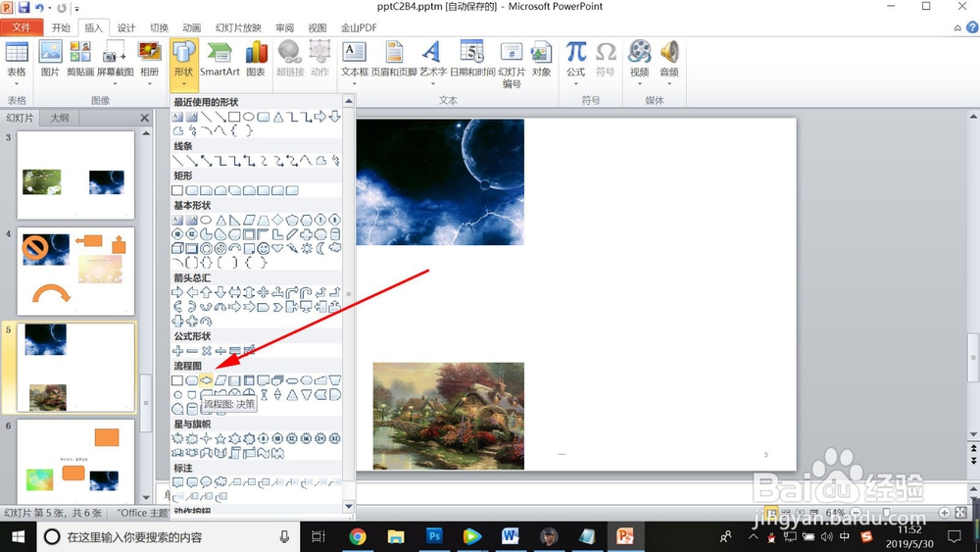
Task: Select the quad arrow shape in block arrows
Action: 263,292
